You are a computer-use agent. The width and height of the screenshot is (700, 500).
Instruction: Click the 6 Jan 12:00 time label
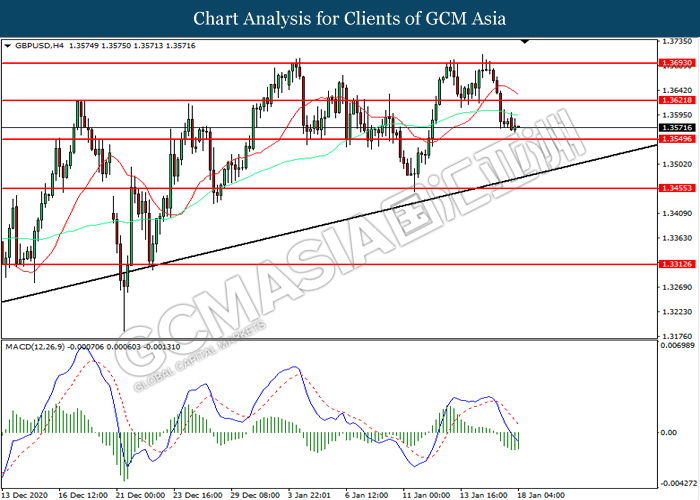click(x=367, y=495)
